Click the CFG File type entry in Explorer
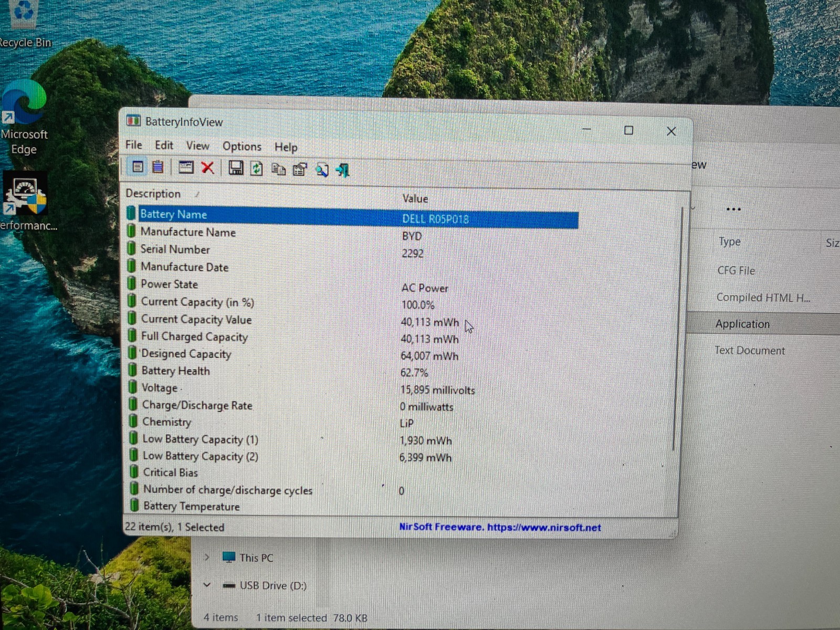This screenshot has height=630, width=840. (736, 270)
